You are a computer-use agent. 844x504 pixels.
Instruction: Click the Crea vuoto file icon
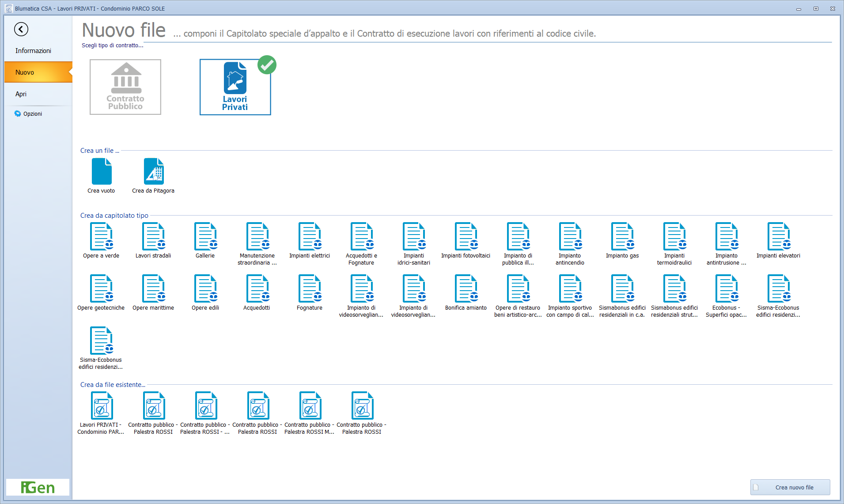[102, 172]
